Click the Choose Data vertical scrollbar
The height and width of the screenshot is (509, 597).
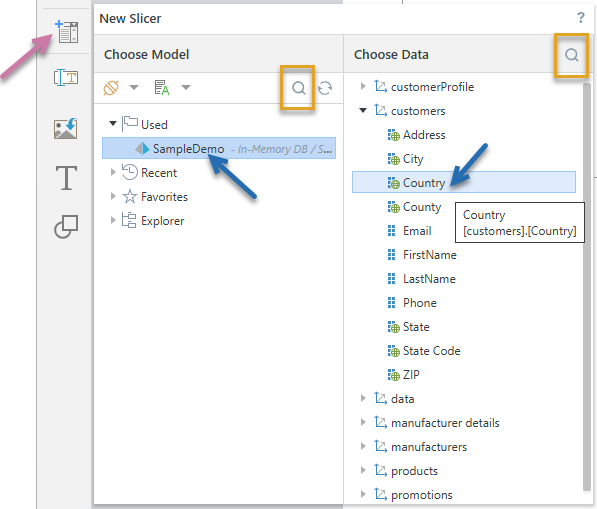tap(587, 286)
